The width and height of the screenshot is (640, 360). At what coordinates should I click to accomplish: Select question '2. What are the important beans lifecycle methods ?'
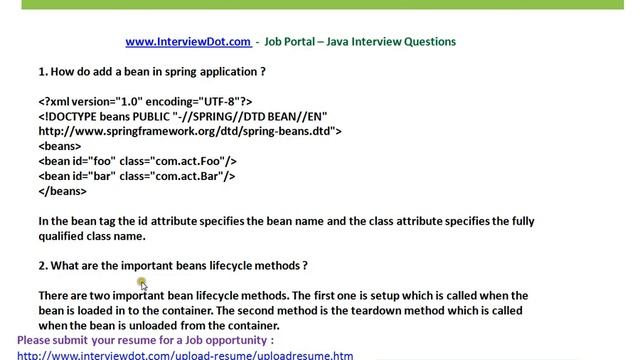[173, 266]
